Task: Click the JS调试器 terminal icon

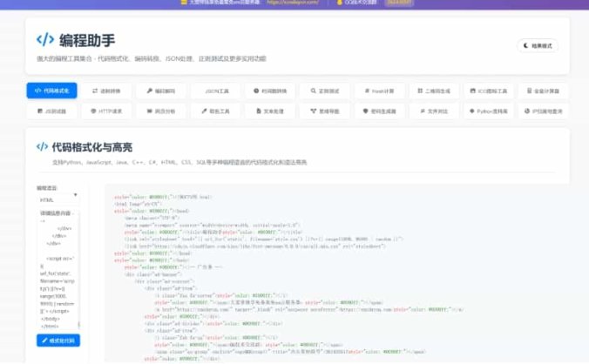Action: pos(40,111)
